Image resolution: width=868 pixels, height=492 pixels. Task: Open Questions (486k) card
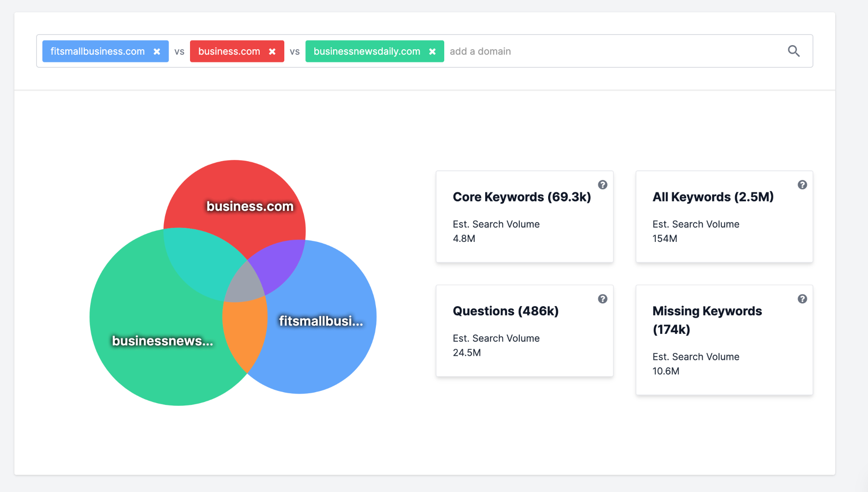click(524, 331)
